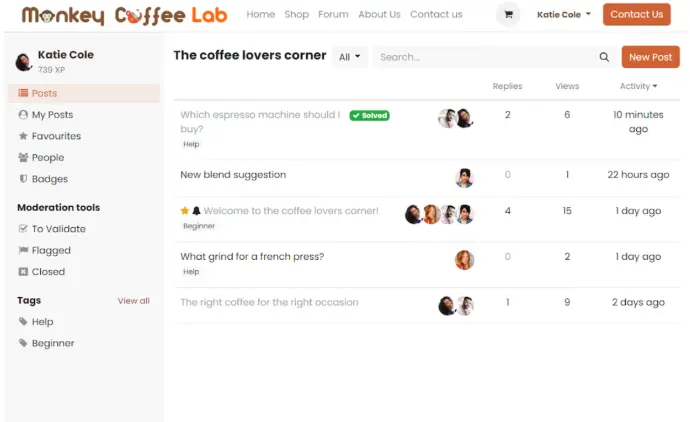Open View all tags link
This screenshot has height=422, width=690.
(133, 301)
